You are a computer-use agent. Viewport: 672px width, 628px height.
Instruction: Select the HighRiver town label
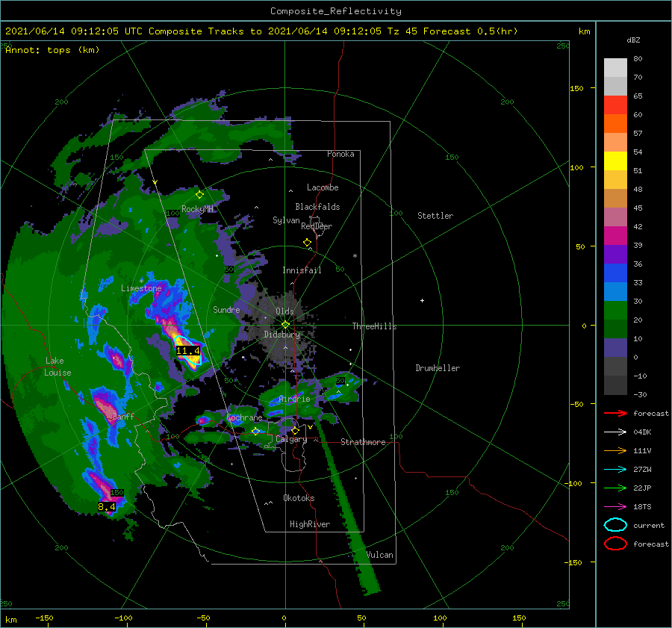point(310,524)
